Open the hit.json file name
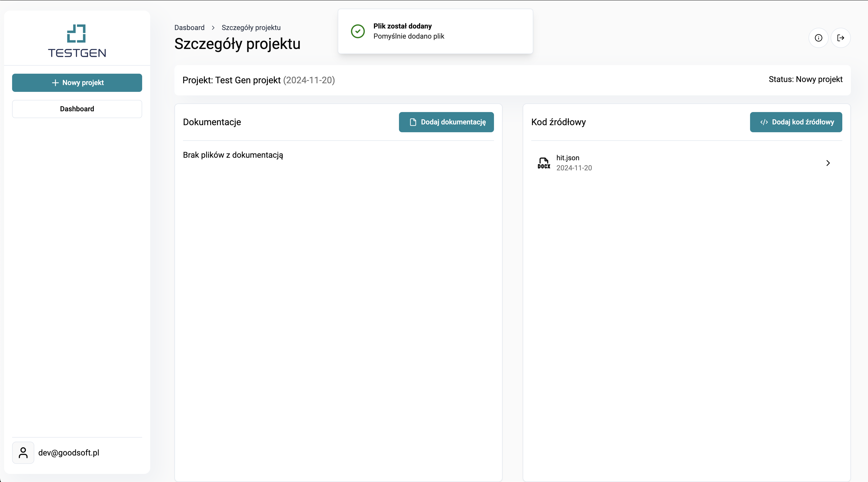868x482 pixels. point(568,158)
